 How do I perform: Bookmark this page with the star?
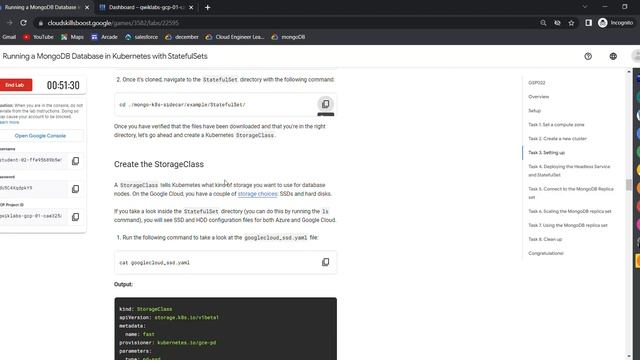pyautogui.click(x=571, y=23)
